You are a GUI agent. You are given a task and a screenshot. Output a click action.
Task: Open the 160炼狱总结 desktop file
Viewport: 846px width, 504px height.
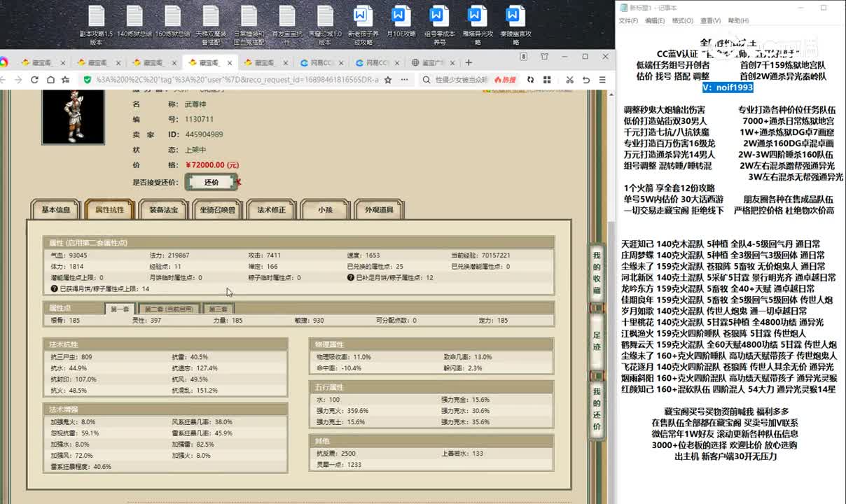click(172, 22)
